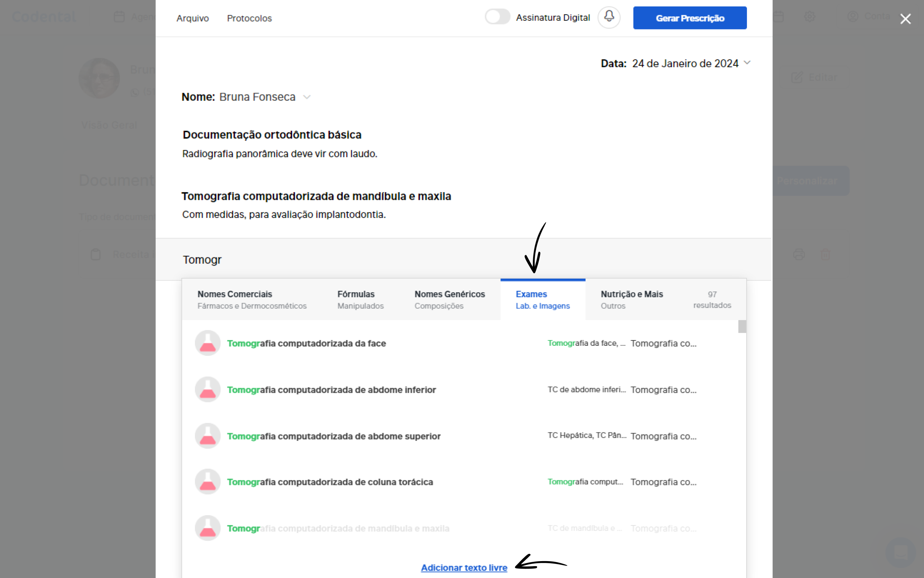This screenshot has width=924, height=578.
Task: Select the Nutrição e Mais tab
Action: (x=632, y=299)
